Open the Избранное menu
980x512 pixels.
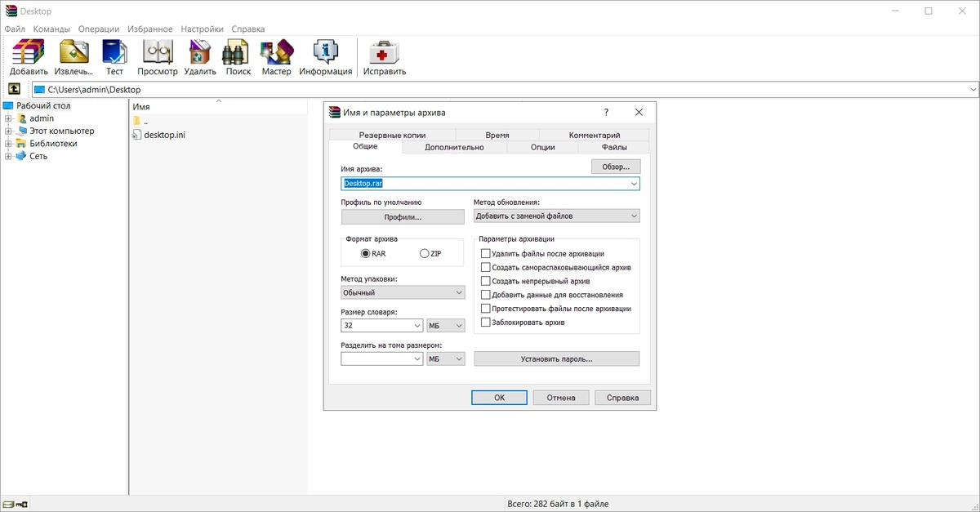[151, 29]
